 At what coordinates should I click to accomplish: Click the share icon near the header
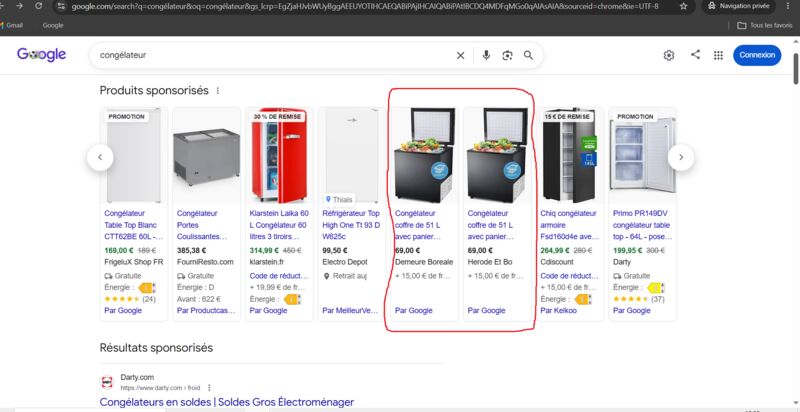(695, 55)
